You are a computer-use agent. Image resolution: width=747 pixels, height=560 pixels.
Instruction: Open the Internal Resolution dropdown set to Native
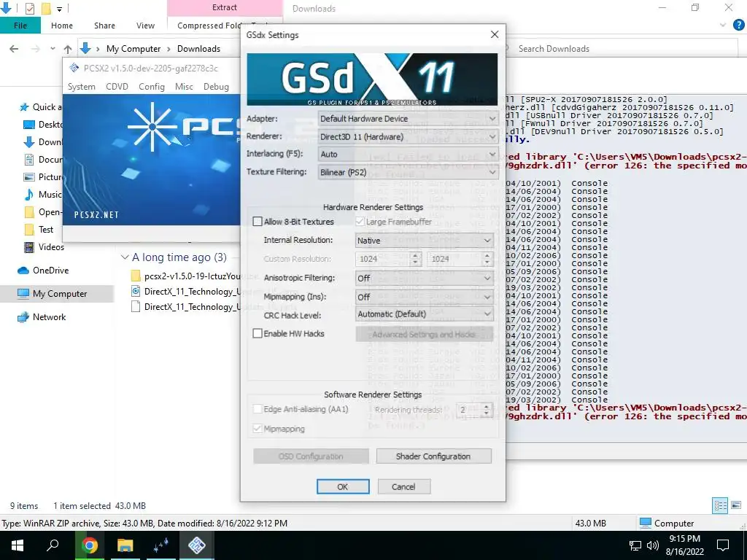pos(424,241)
